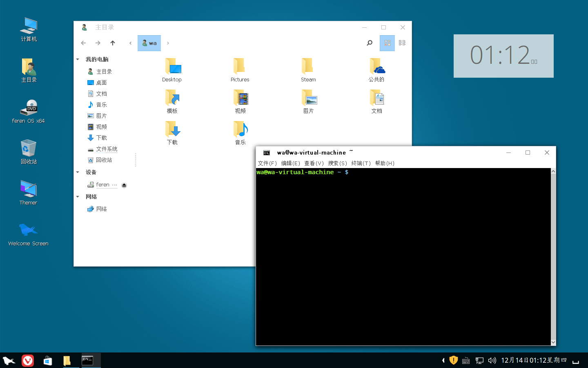
Task: Open 桌面 in the sidebar
Action: (x=97, y=83)
